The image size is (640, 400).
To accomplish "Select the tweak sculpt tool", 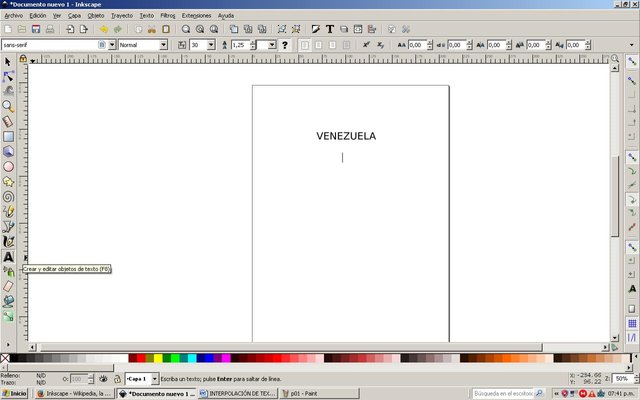I will point(8,91).
